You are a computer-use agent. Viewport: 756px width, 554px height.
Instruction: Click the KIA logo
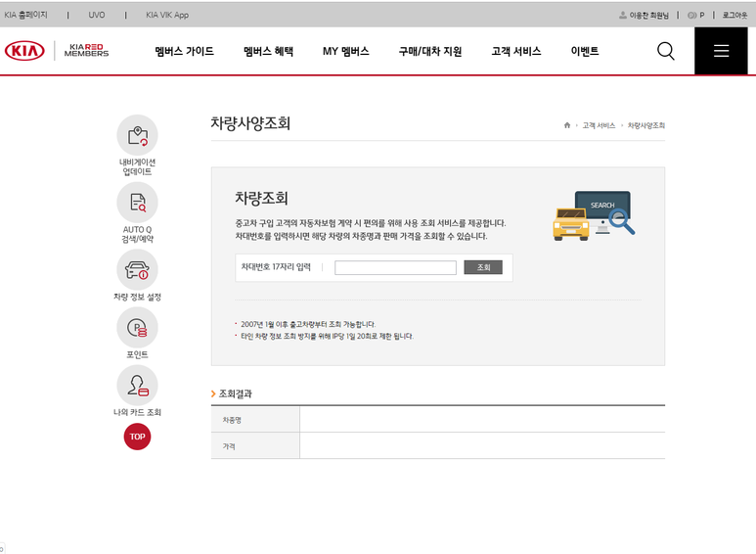24,51
